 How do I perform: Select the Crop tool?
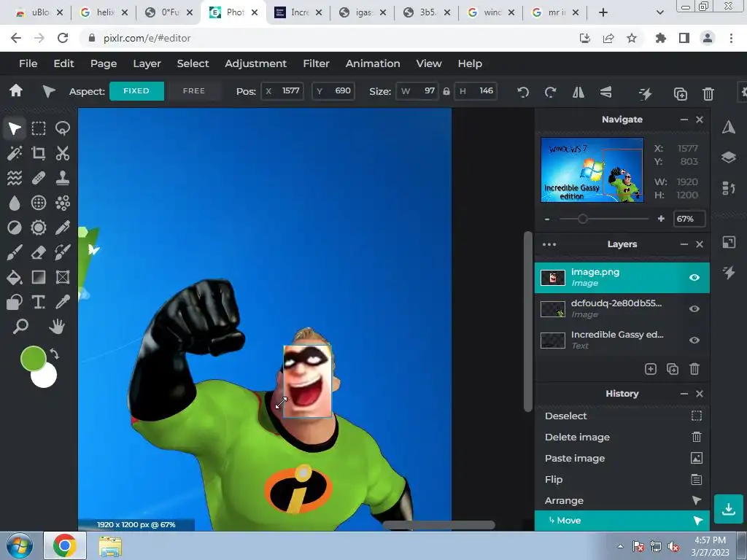(x=39, y=153)
